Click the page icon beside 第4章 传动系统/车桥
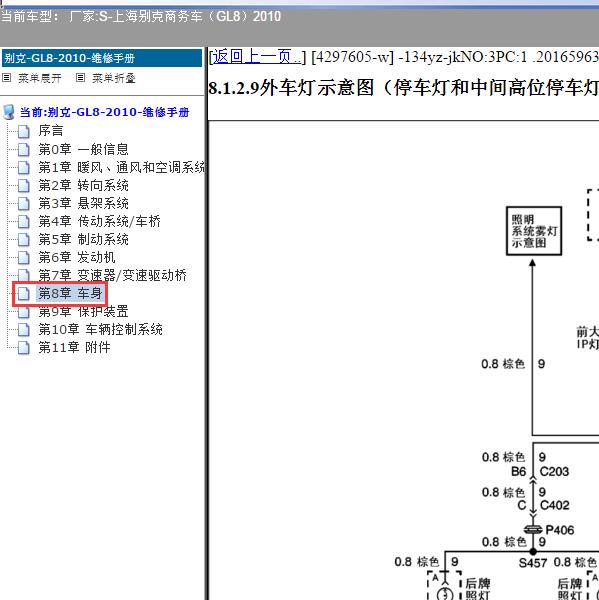 tap(24, 221)
